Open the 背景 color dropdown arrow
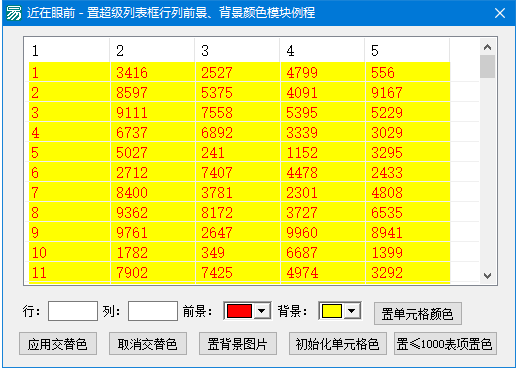Image resolution: width=518 pixels, height=370 pixels. point(352,311)
